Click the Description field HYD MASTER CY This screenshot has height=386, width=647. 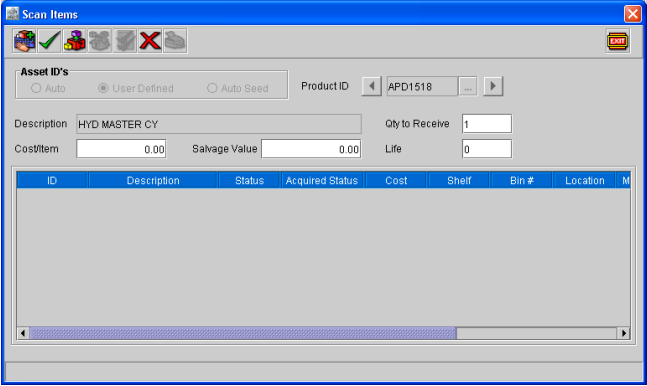click(x=219, y=124)
